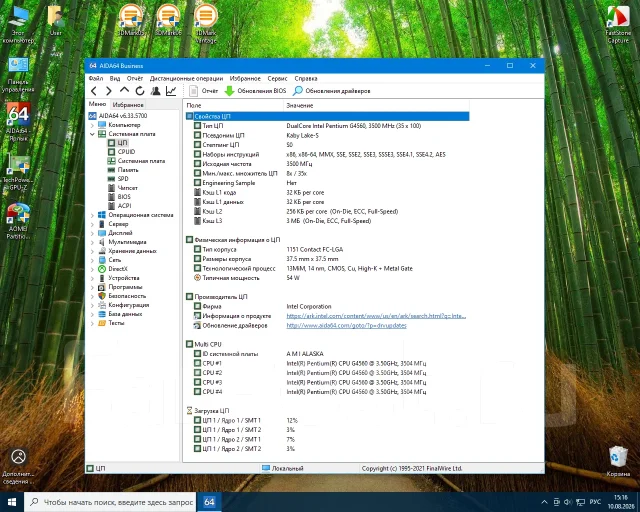Image resolution: width=640 pixels, height=512 pixels.
Task: Select the Кэш L3 row
Action: click(327, 221)
